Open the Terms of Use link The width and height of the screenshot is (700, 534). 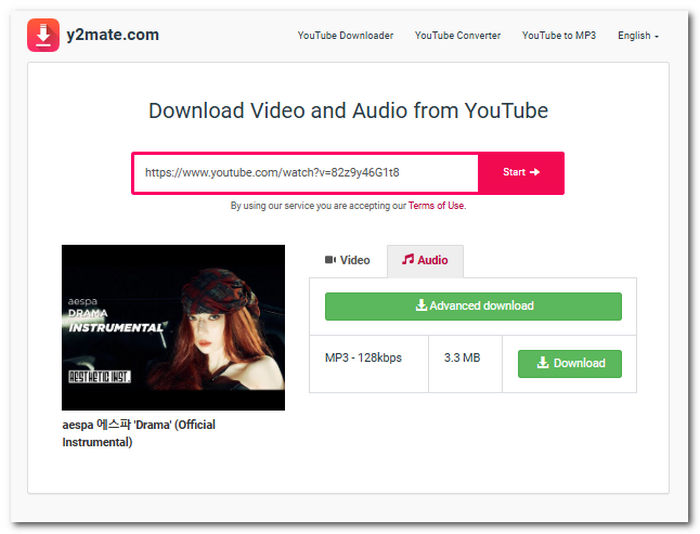[436, 205]
